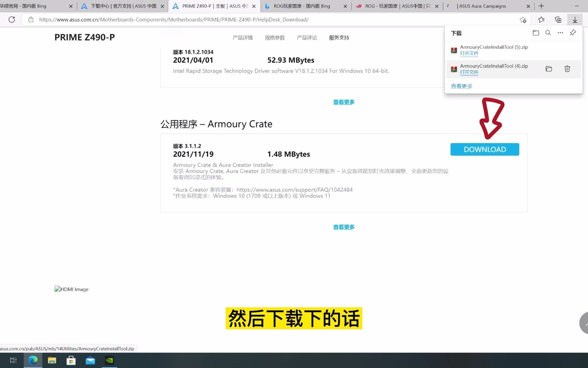Click the 下载 panel title
588x368 pixels.
[x=456, y=33]
